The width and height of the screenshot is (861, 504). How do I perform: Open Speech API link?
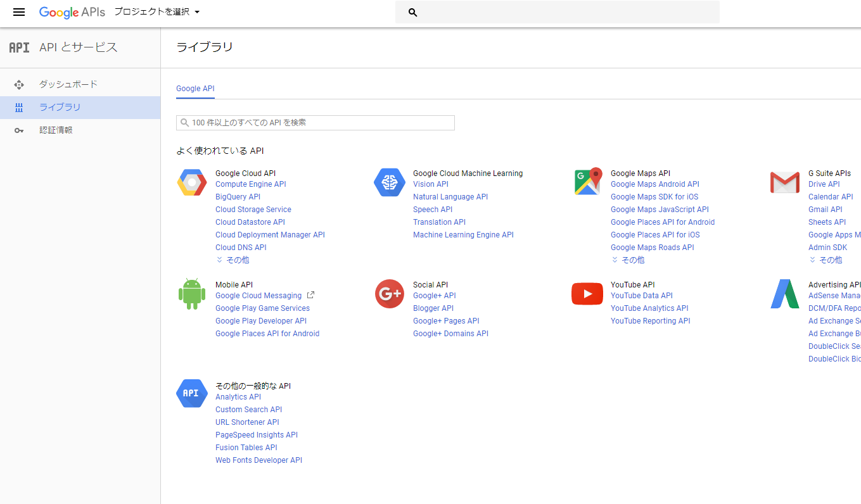coord(433,210)
